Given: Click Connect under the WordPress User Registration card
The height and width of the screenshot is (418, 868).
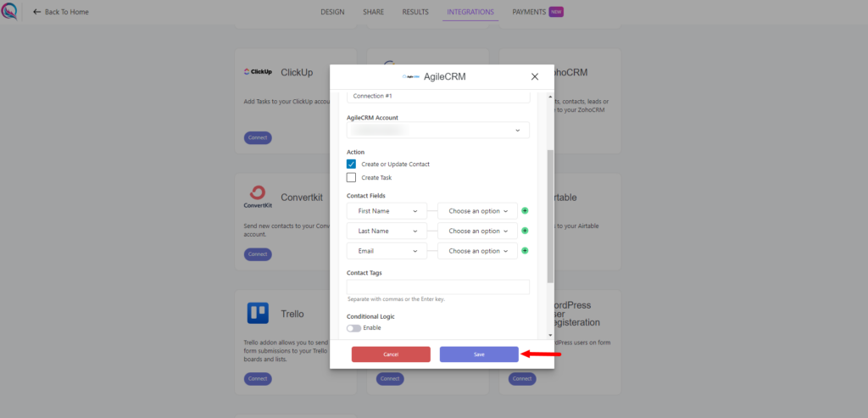Looking at the screenshot, I should (x=522, y=379).
